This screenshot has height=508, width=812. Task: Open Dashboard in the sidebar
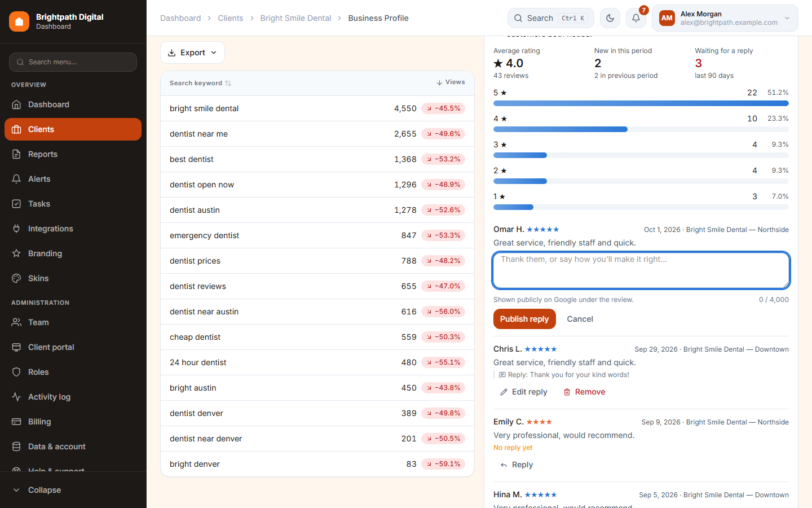point(73,104)
